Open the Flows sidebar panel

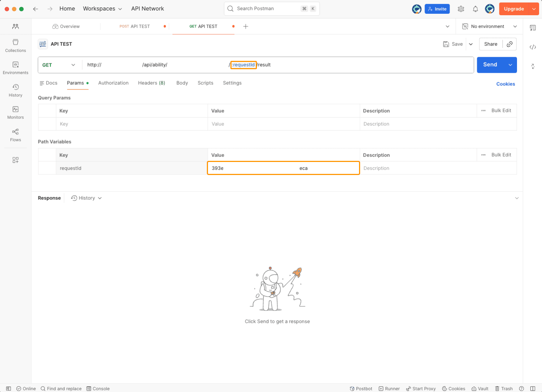point(16,135)
